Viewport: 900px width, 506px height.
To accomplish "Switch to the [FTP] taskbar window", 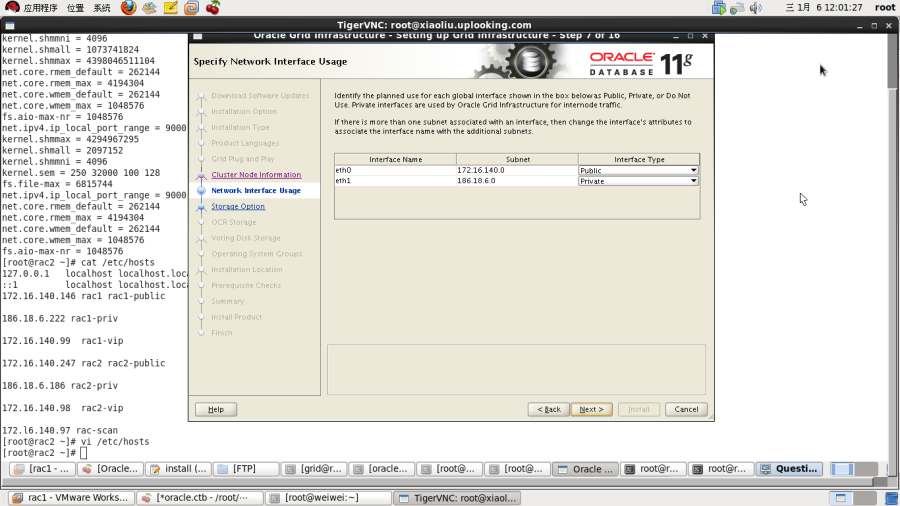I will tap(246, 469).
